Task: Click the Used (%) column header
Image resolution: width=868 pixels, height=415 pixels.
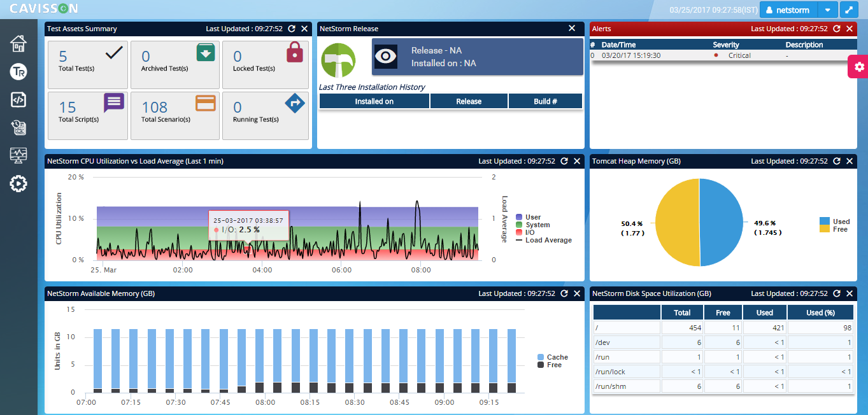Action: pyautogui.click(x=820, y=313)
